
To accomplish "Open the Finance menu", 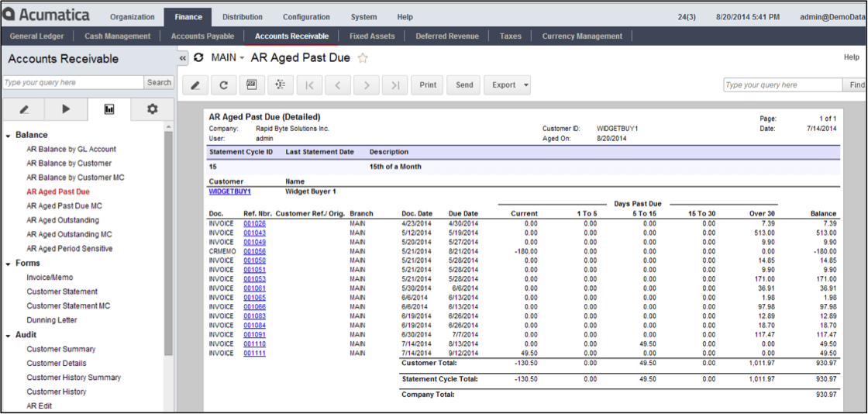I will point(188,17).
